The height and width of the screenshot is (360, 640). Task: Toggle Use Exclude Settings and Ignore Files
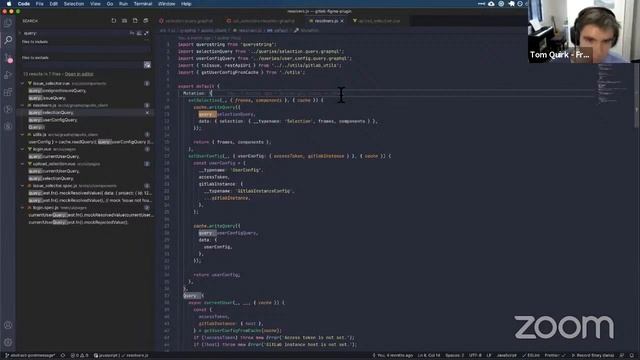click(x=147, y=65)
